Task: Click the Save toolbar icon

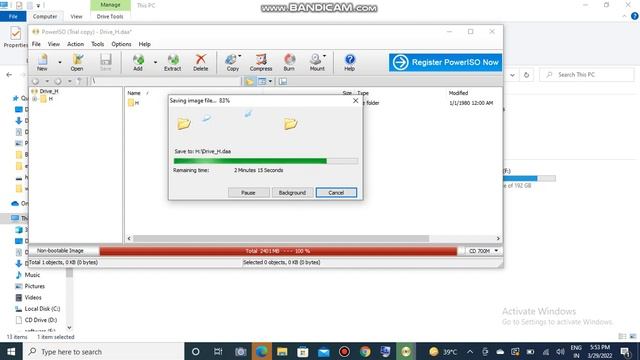Action: click(x=106, y=62)
